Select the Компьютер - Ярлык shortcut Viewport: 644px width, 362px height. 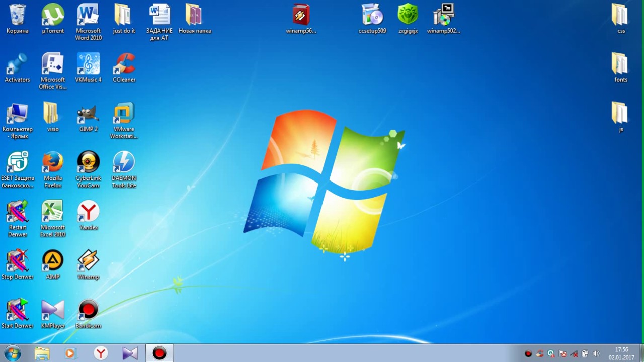click(17, 121)
